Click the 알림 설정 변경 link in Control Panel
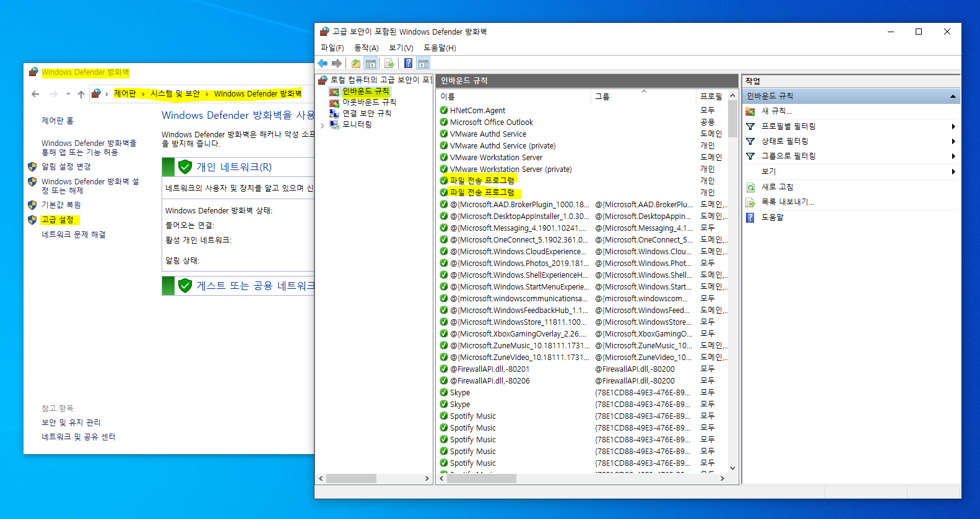The height and width of the screenshot is (519, 980). coord(66,166)
